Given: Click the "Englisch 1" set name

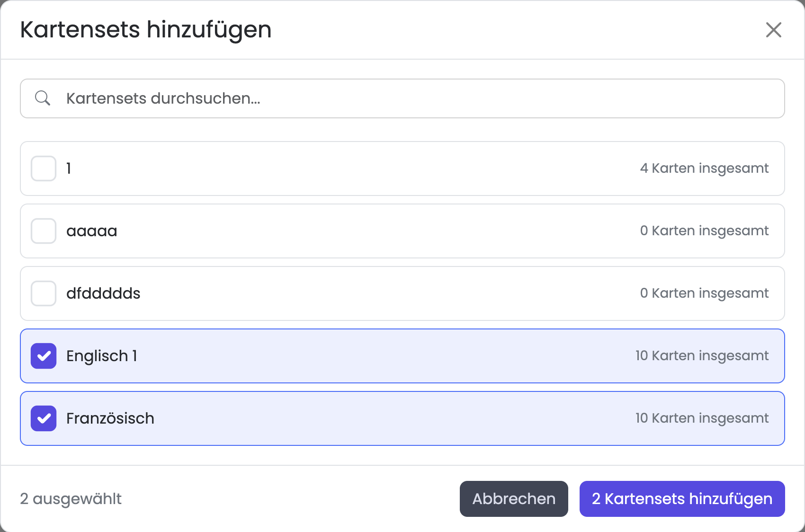Looking at the screenshot, I should tap(102, 356).
